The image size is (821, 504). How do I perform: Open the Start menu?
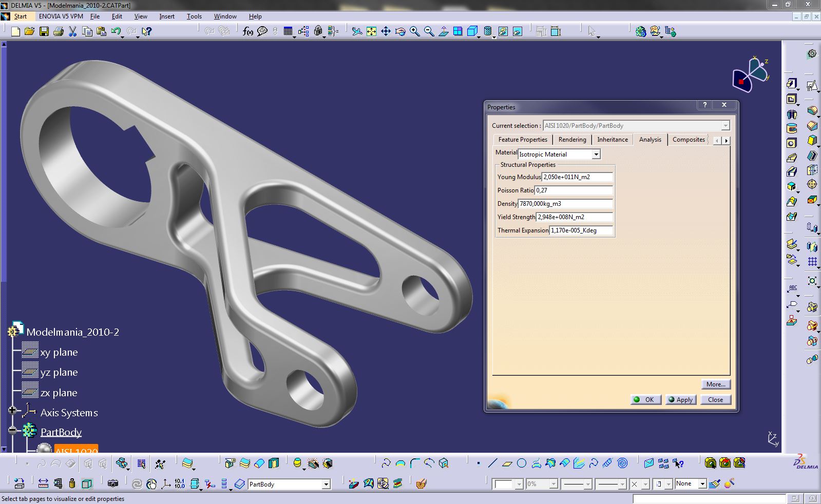point(21,16)
